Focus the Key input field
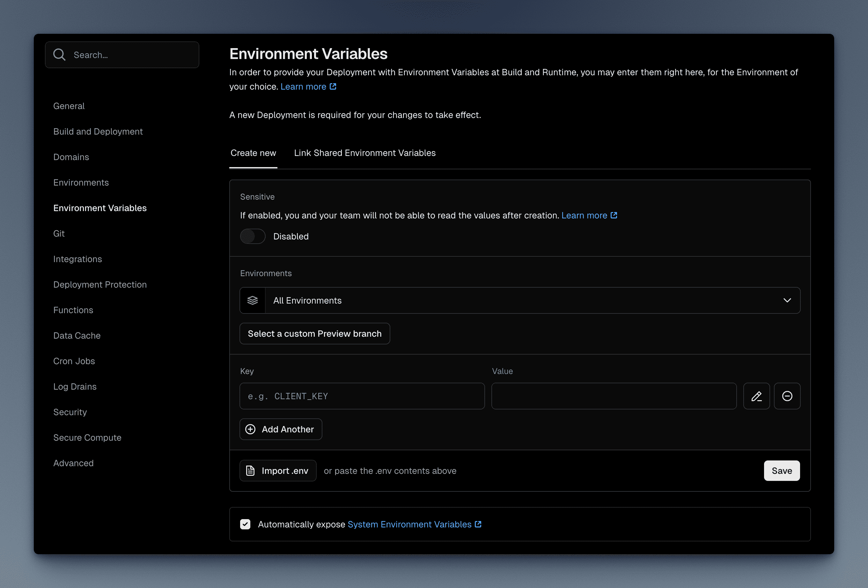 (362, 396)
